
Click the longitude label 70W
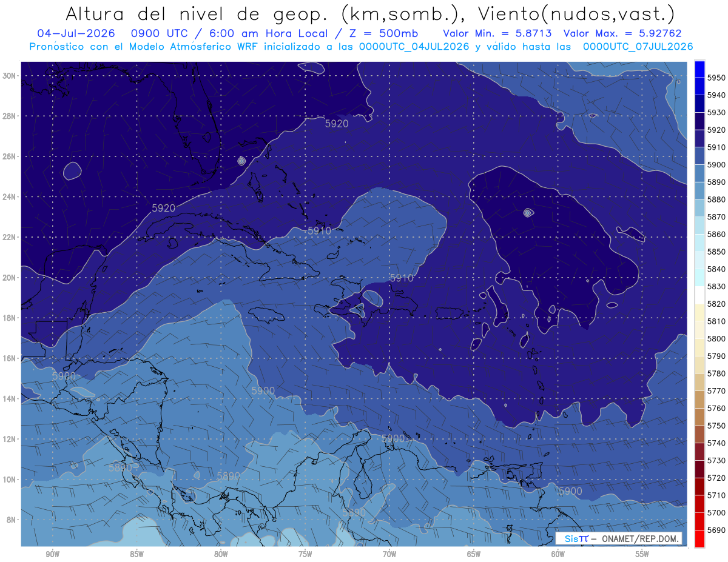(x=389, y=554)
